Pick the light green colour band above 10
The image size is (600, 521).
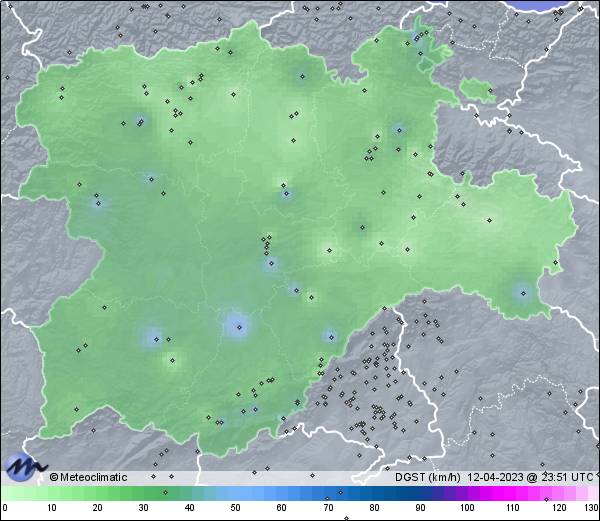tap(52, 493)
